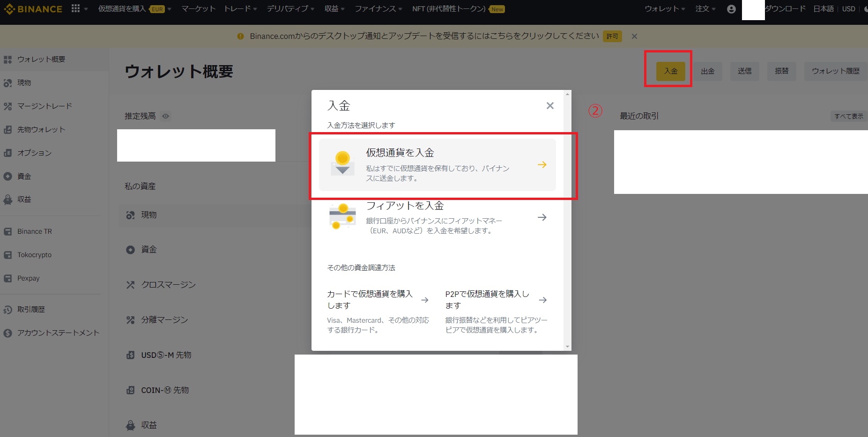Choose カードで仮想通貨を購入します
The image size is (868, 437).
point(378,311)
